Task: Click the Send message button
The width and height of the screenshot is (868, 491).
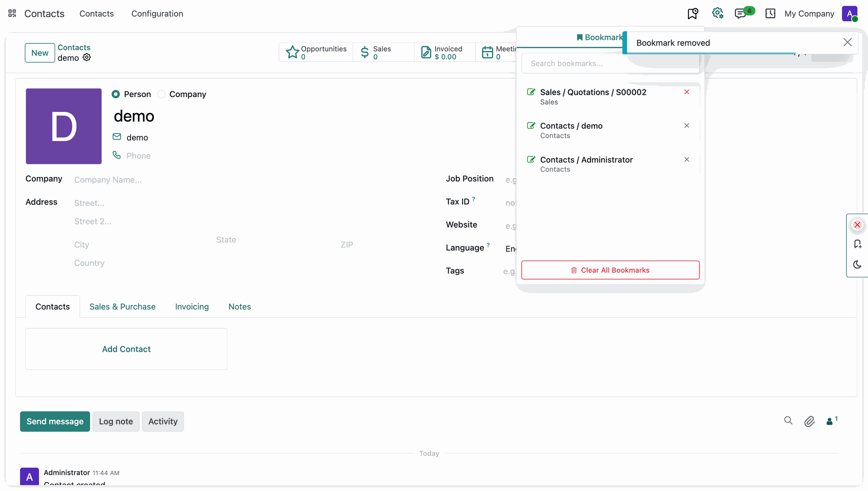Action: tap(55, 421)
